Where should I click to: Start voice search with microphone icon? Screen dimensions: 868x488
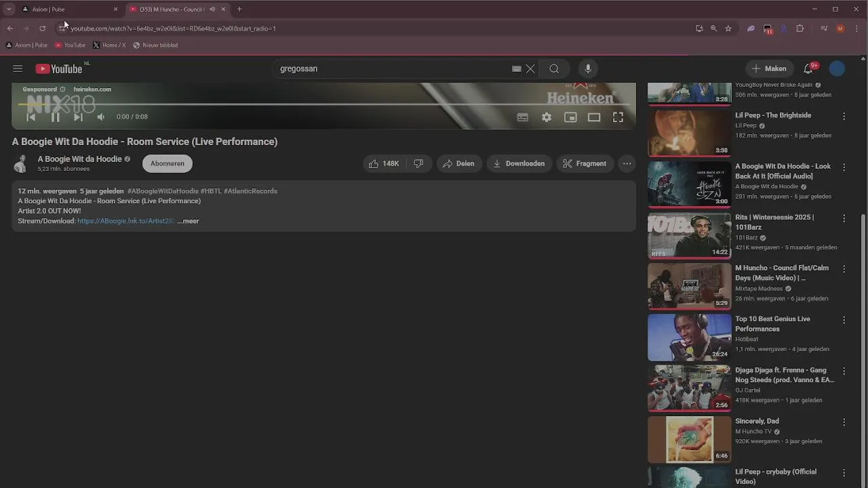tap(588, 68)
